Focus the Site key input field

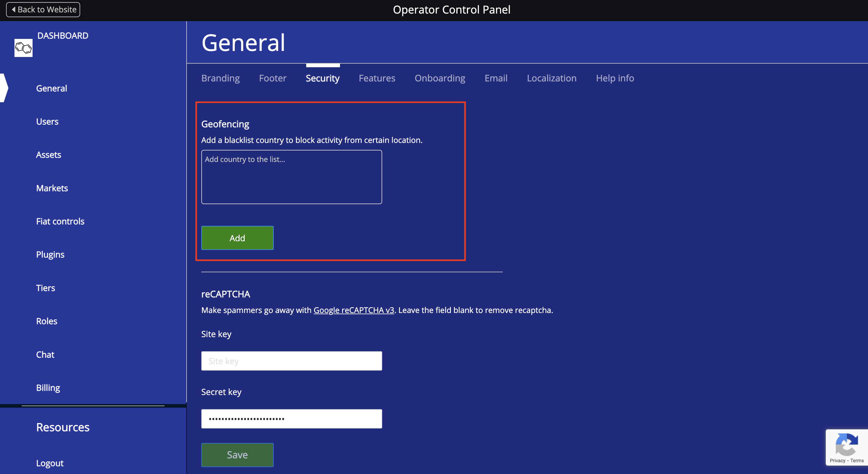291,361
